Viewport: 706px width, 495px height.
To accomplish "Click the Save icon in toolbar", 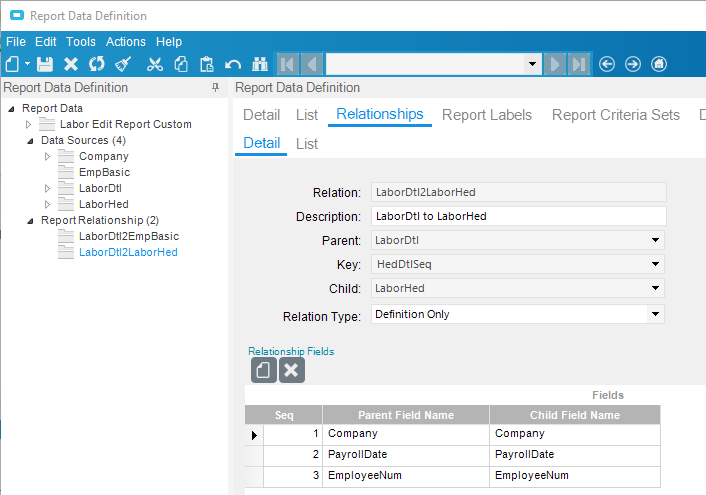I will [45, 64].
